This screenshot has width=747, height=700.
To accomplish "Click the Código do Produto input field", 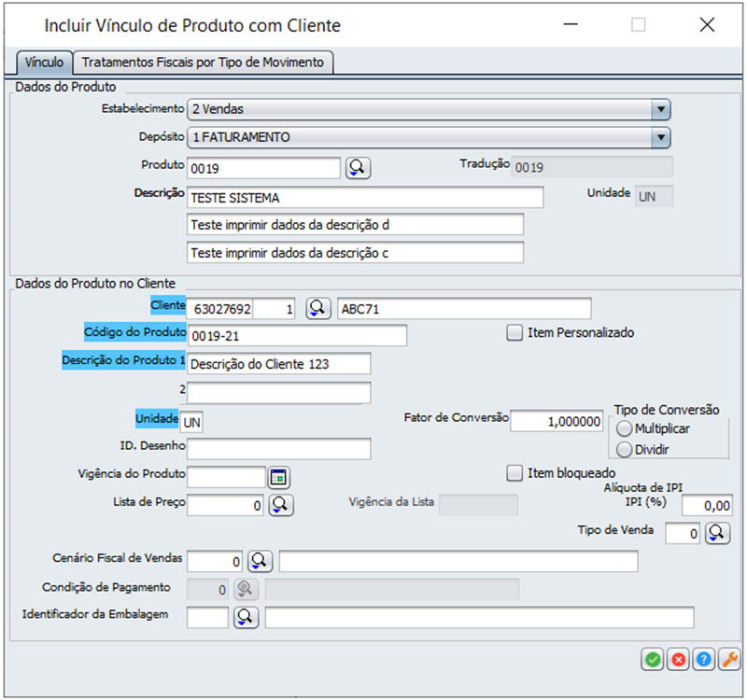I will click(x=297, y=336).
